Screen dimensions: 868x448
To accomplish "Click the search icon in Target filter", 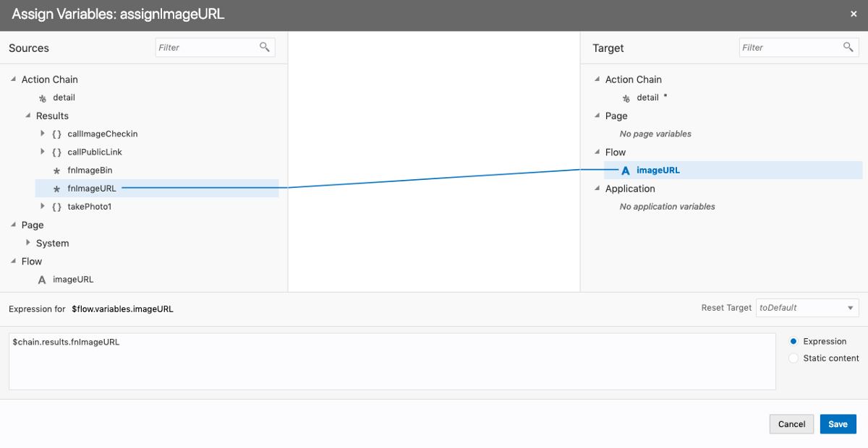I will (x=848, y=47).
